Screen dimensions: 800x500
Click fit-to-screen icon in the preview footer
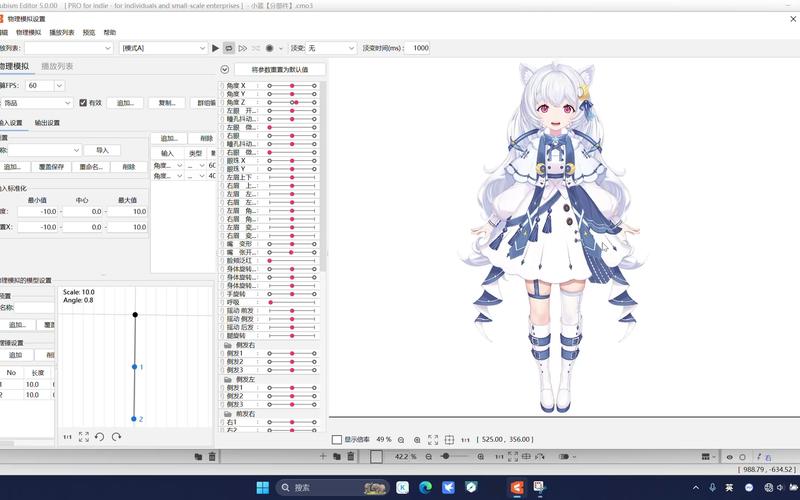click(433, 439)
